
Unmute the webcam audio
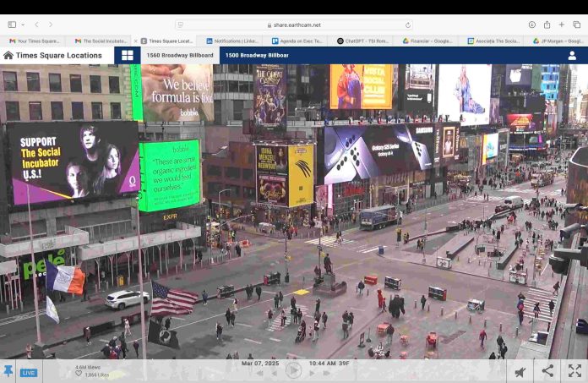tap(520, 371)
